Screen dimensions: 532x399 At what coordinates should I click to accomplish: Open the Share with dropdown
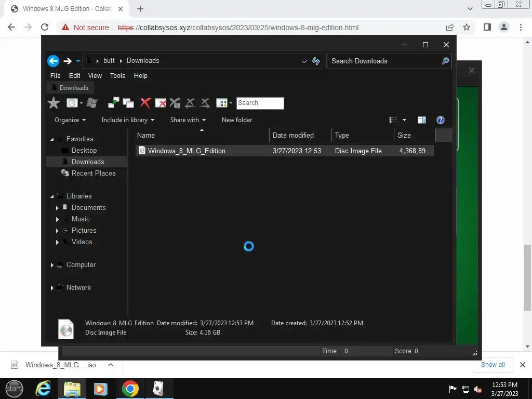click(x=188, y=120)
